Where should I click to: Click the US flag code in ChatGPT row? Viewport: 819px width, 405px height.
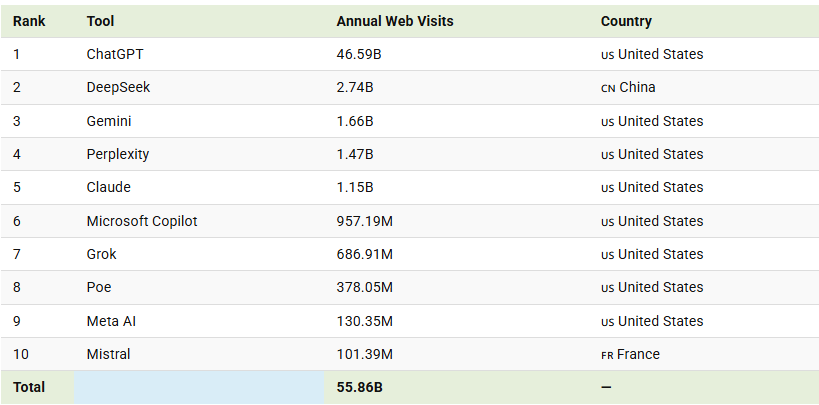coord(607,55)
